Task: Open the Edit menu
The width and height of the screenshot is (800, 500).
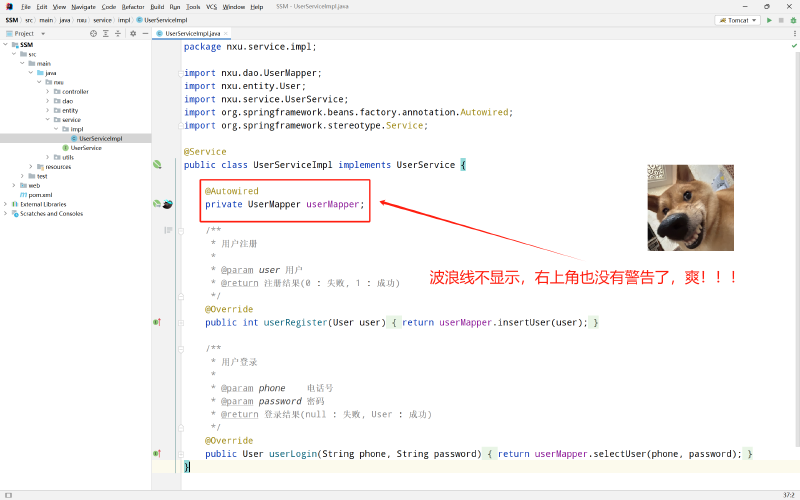Action: (x=42, y=7)
